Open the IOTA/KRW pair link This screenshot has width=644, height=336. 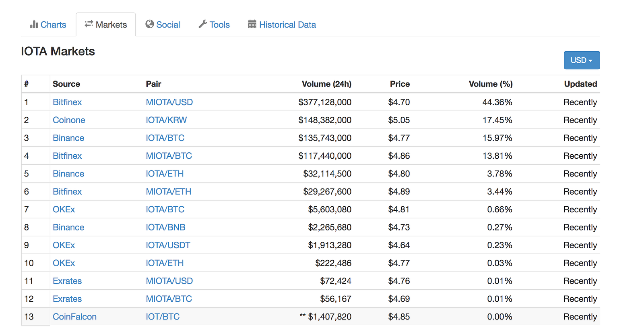[166, 120]
